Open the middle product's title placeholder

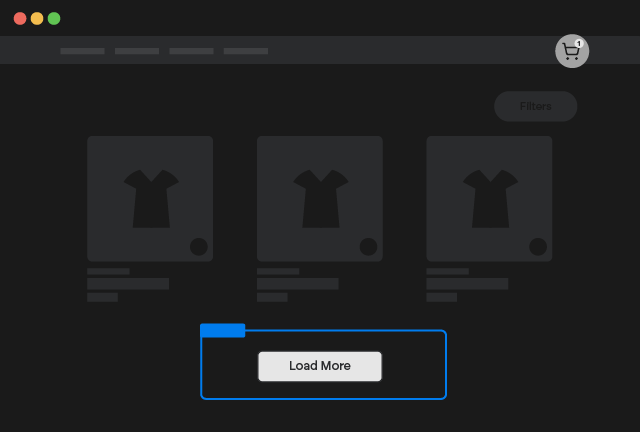point(298,284)
